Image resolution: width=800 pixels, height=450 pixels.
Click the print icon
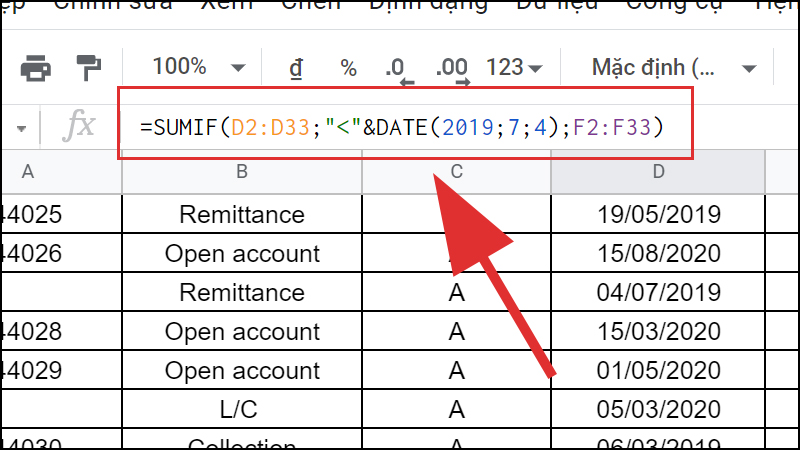[36, 68]
